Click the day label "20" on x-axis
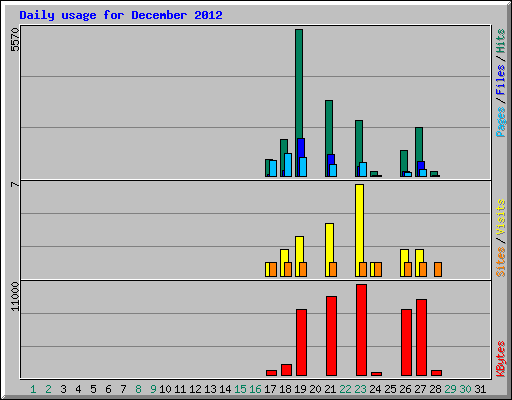Viewport: 512px width, 400px height. (x=315, y=389)
